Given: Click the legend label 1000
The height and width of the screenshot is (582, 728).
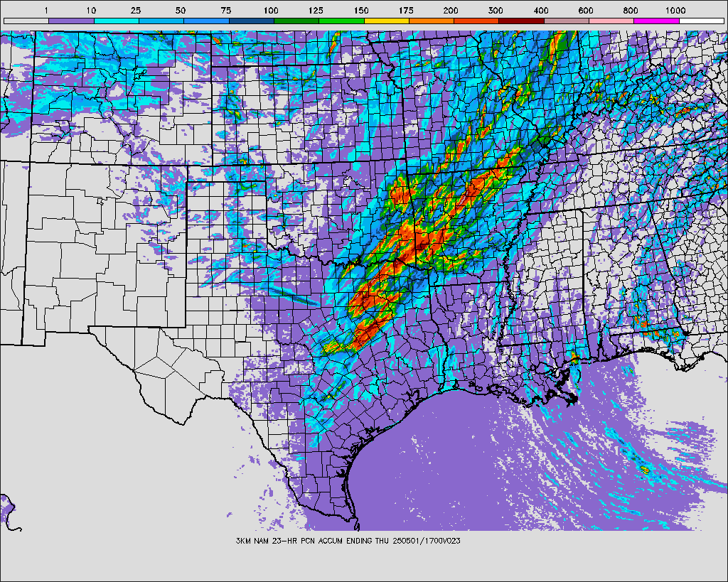Looking at the screenshot, I should coord(675,11).
